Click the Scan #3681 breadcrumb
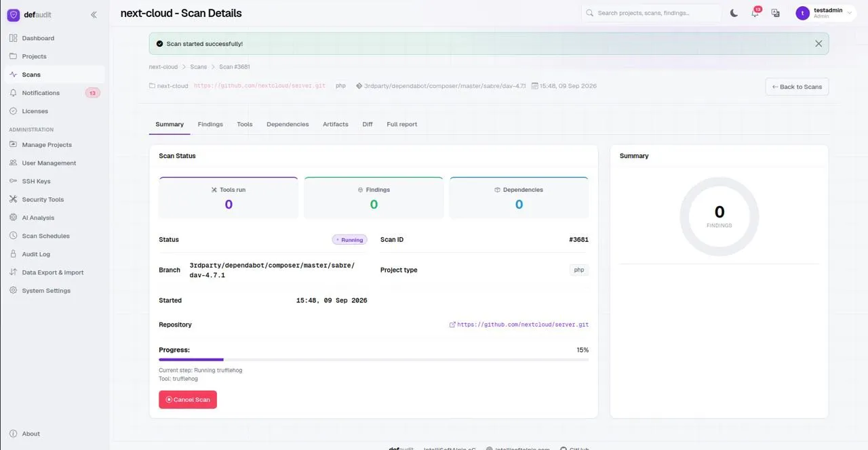Screen dimensions: 868x450 tap(235, 67)
